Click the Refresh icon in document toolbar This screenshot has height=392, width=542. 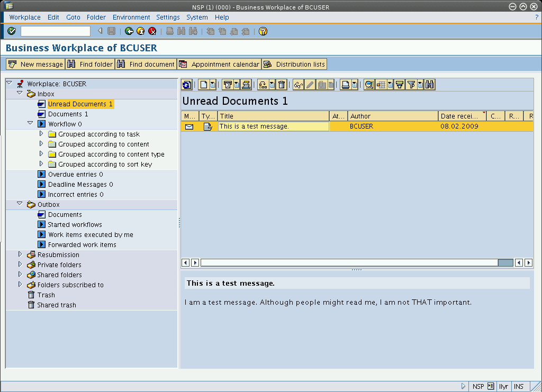186,85
